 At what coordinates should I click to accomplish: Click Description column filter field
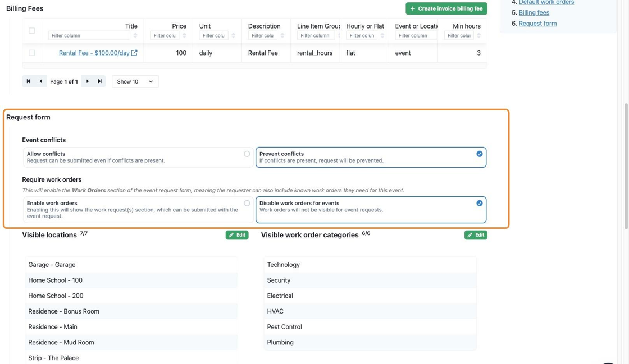(x=262, y=36)
